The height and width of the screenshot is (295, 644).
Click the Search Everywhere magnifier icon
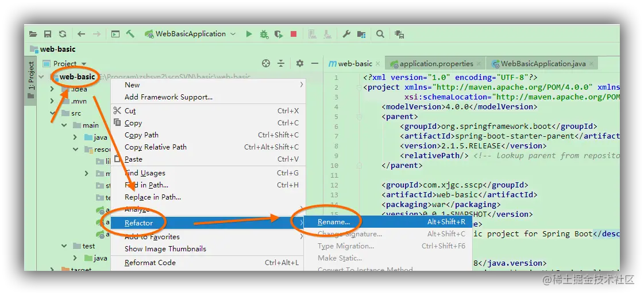tap(380, 34)
